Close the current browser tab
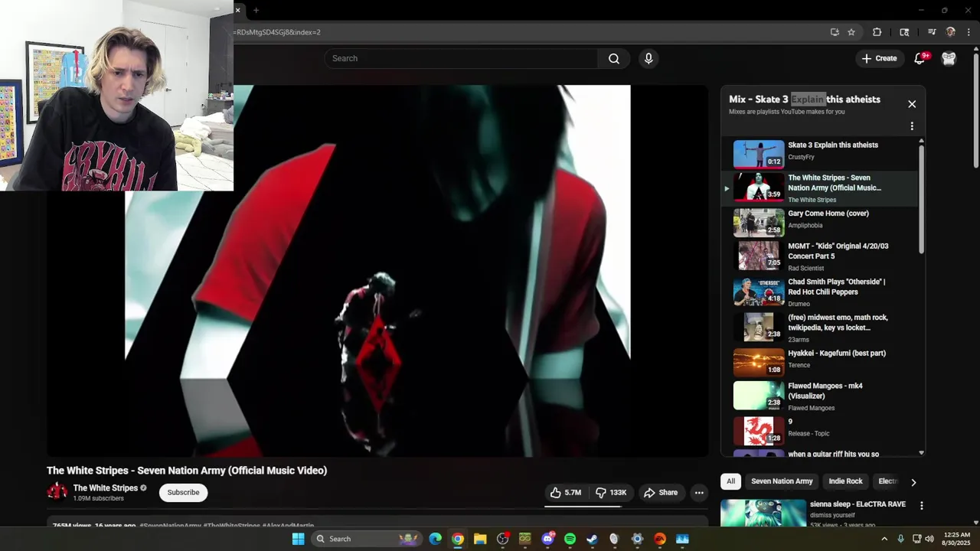This screenshot has width=980, height=551. pos(237,10)
